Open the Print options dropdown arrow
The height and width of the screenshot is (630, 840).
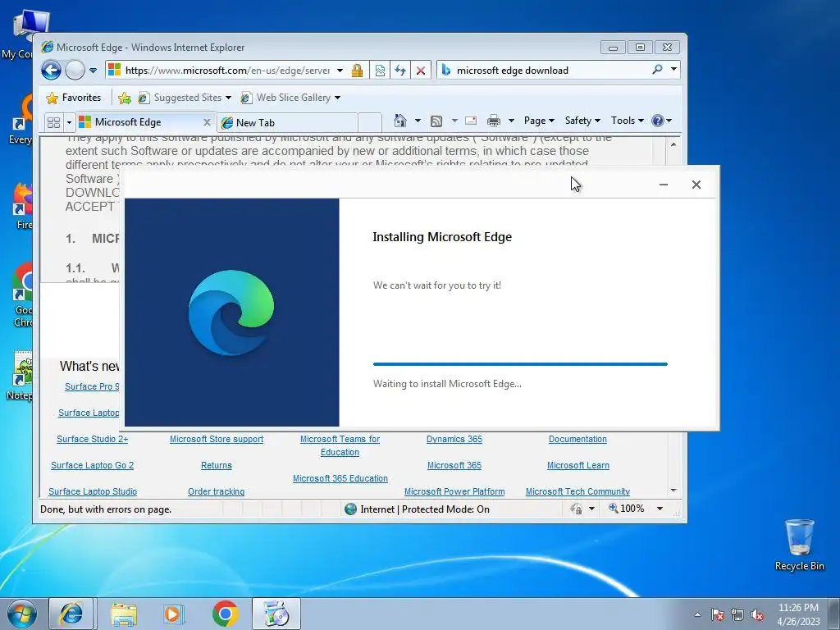[511, 121]
